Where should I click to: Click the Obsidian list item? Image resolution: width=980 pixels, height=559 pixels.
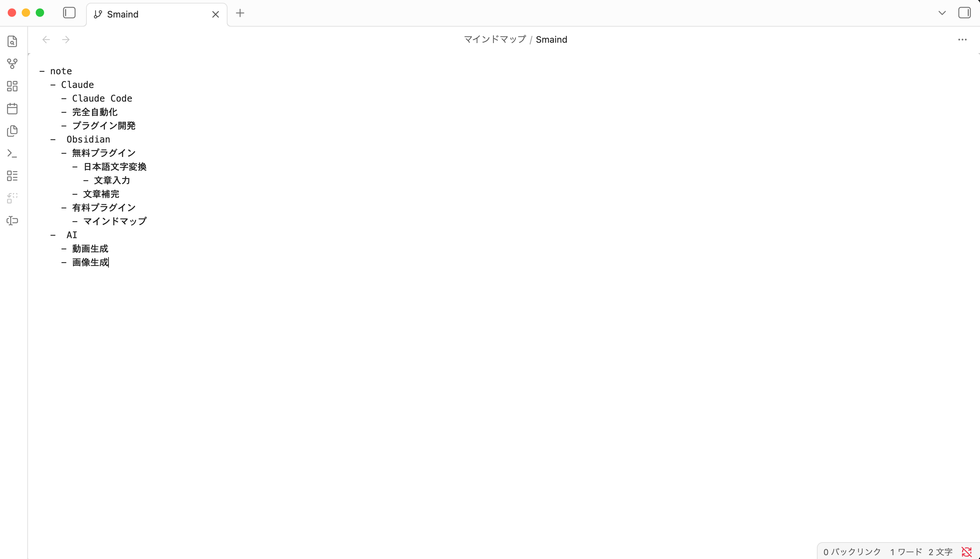click(x=88, y=139)
